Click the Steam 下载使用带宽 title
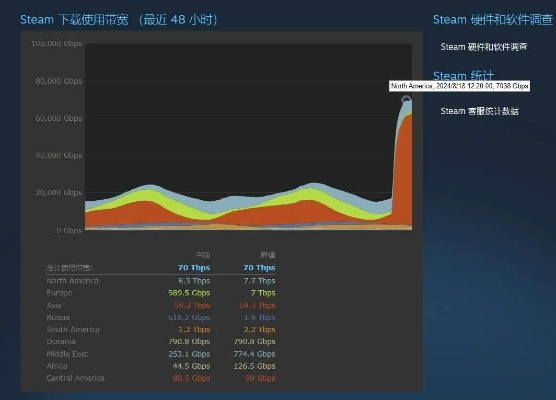556x400 pixels. click(x=118, y=20)
